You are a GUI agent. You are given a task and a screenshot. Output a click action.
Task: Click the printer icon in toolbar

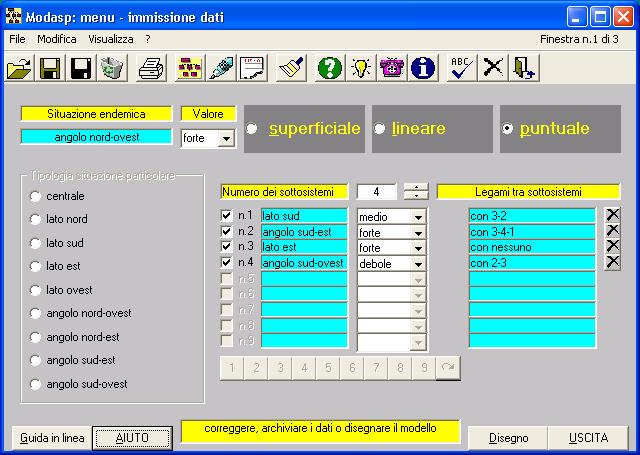point(151,68)
